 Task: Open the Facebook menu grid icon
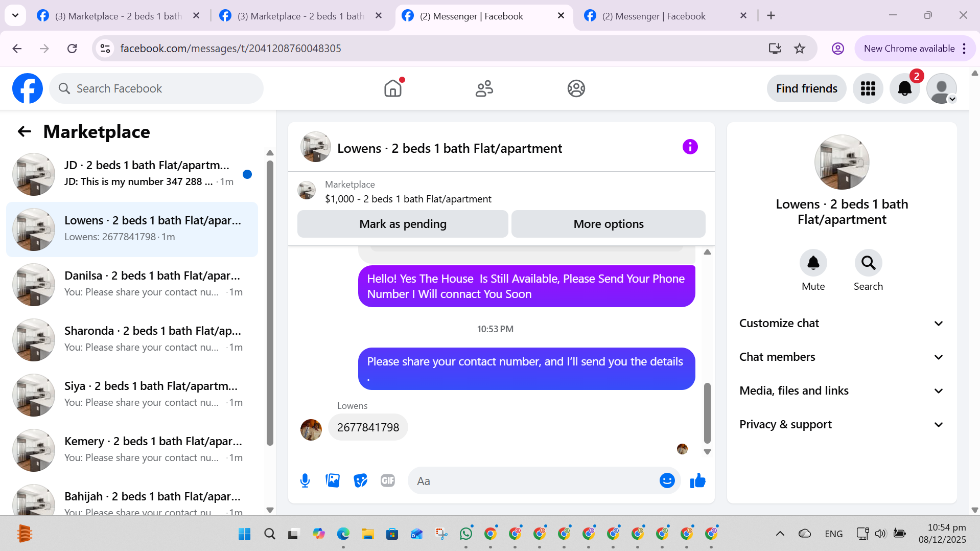click(x=868, y=88)
